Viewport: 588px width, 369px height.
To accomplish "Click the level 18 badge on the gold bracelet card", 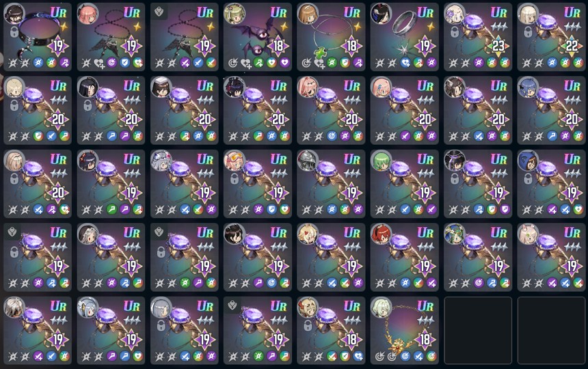I will coord(425,340).
